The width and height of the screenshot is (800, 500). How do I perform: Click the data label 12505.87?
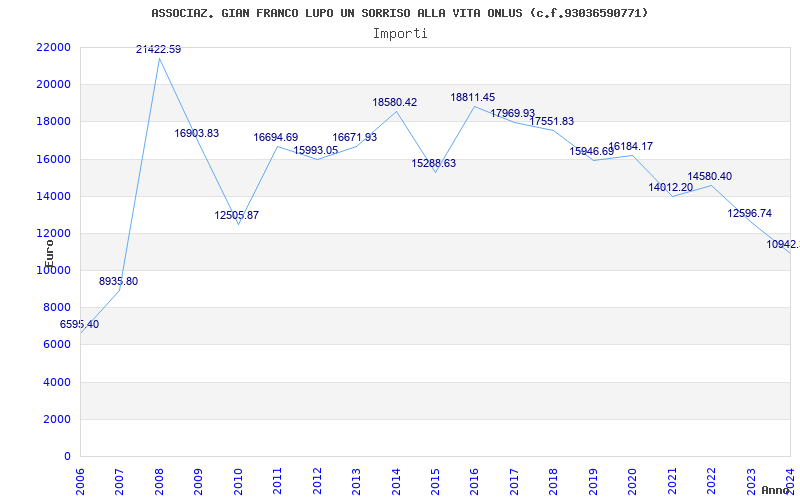(x=237, y=215)
